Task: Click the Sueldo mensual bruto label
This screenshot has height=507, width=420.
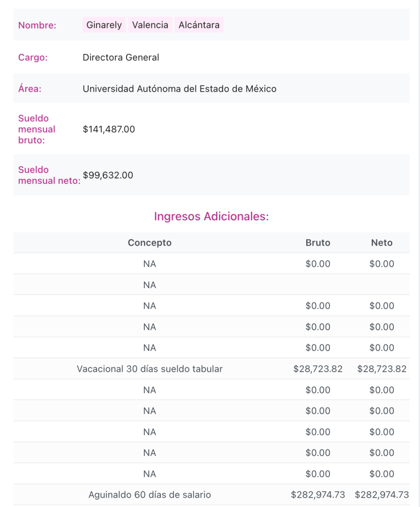Action: coord(37,129)
